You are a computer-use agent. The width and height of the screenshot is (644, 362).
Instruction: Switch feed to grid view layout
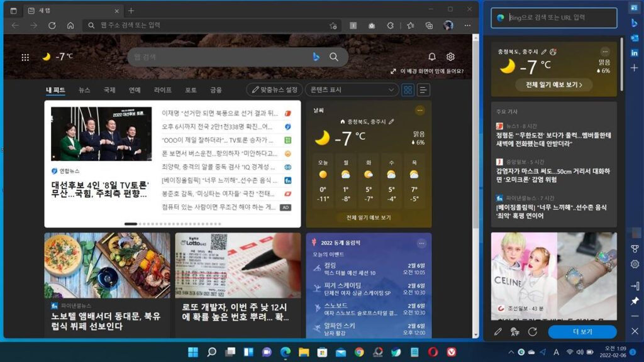[408, 90]
